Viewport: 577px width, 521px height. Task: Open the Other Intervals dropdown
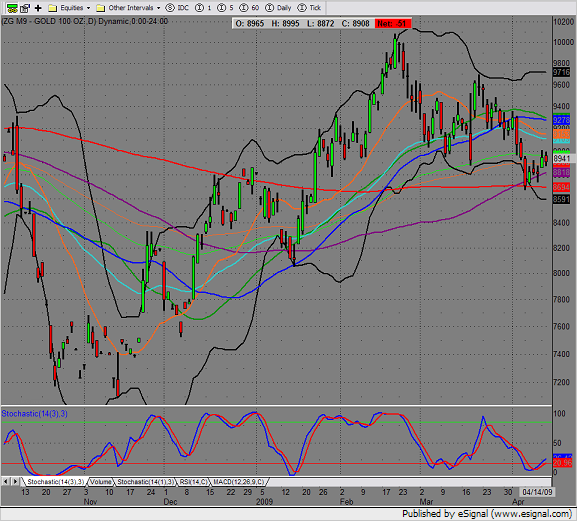click(129, 8)
